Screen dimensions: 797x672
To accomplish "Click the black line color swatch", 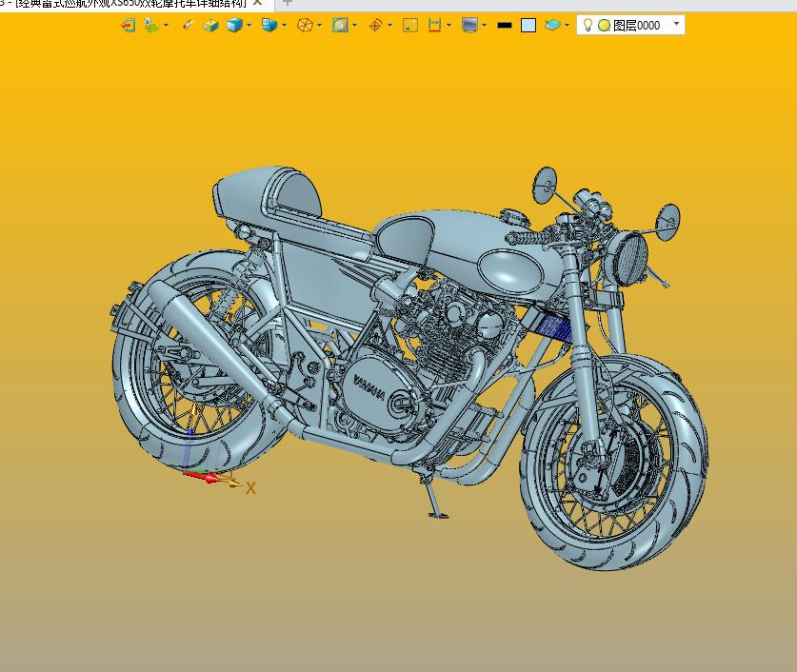I will pyautogui.click(x=505, y=26).
